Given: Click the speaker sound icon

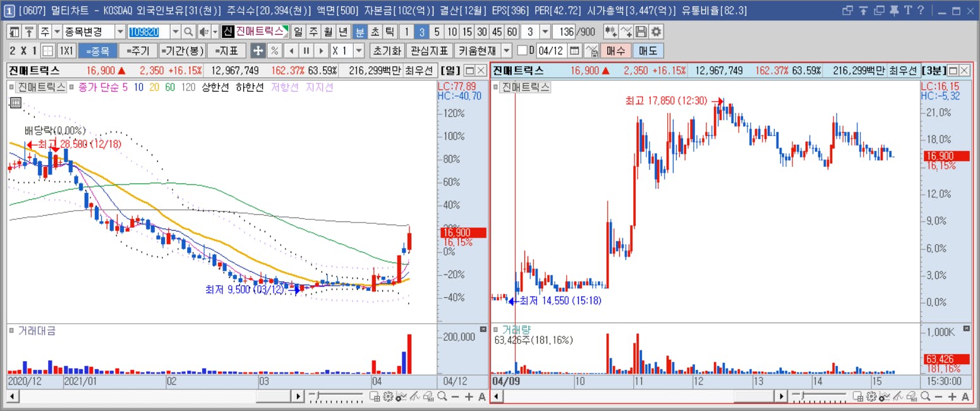Looking at the screenshot, I should pos(204,32).
